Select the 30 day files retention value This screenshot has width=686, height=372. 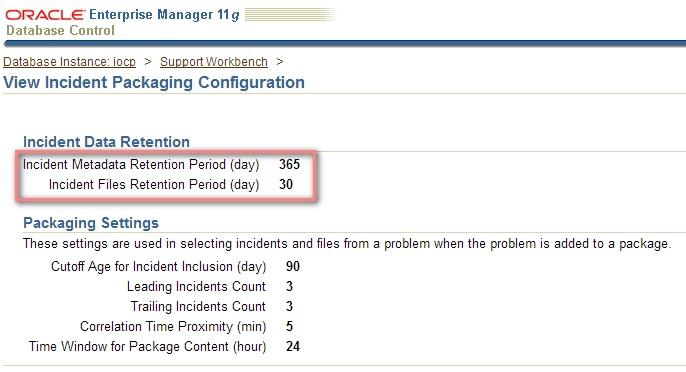pyautogui.click(x=286, y=184)
